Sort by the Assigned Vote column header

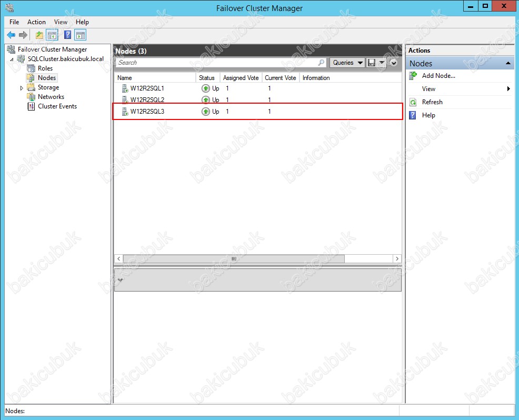click(x=241, y=78)
